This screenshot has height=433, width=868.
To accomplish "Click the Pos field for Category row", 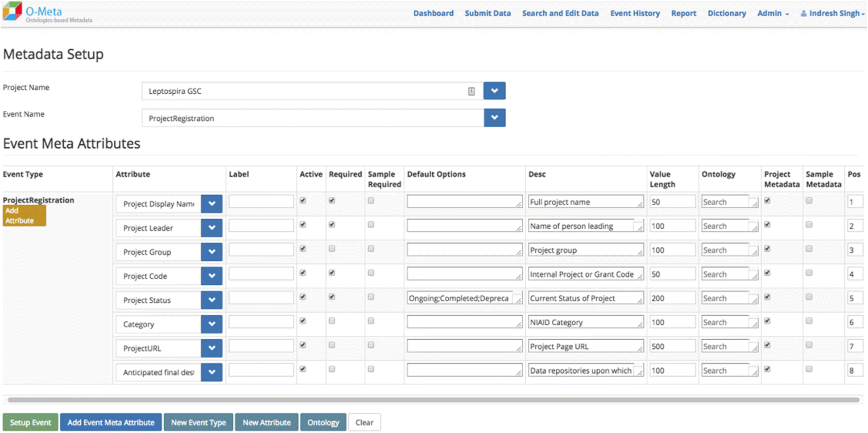I will point(855,322).
